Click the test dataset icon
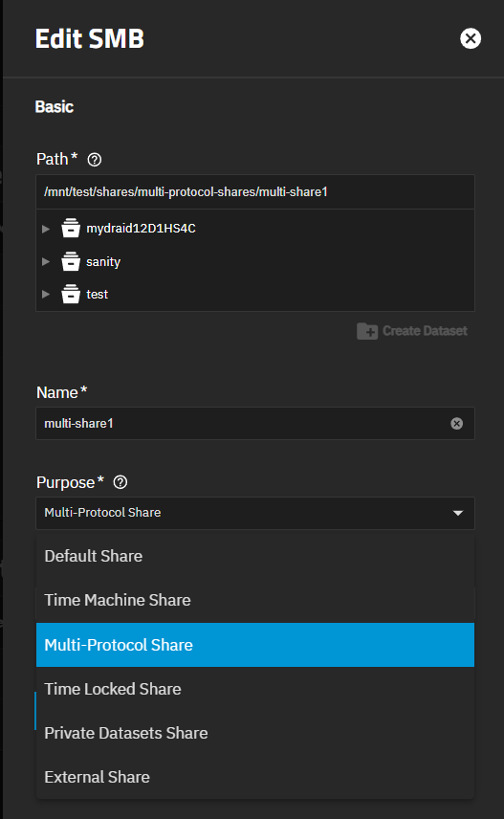This screenshot has height=819, width=504. [71, 294]
